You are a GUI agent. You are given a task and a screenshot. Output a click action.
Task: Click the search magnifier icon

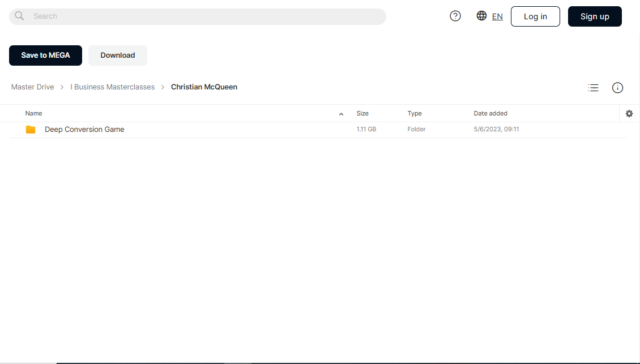tap(19, 16)
